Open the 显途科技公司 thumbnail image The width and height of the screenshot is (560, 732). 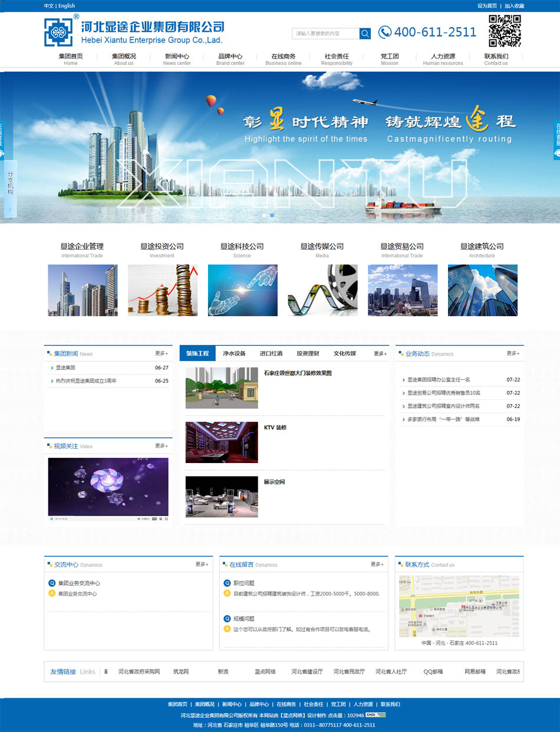[242, 290]
